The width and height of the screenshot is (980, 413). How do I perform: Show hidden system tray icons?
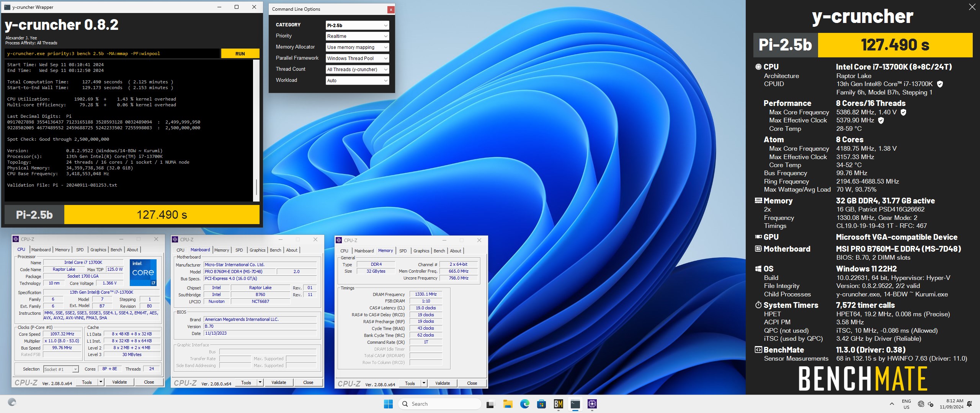pyautogui.click(x=892, y=404)
